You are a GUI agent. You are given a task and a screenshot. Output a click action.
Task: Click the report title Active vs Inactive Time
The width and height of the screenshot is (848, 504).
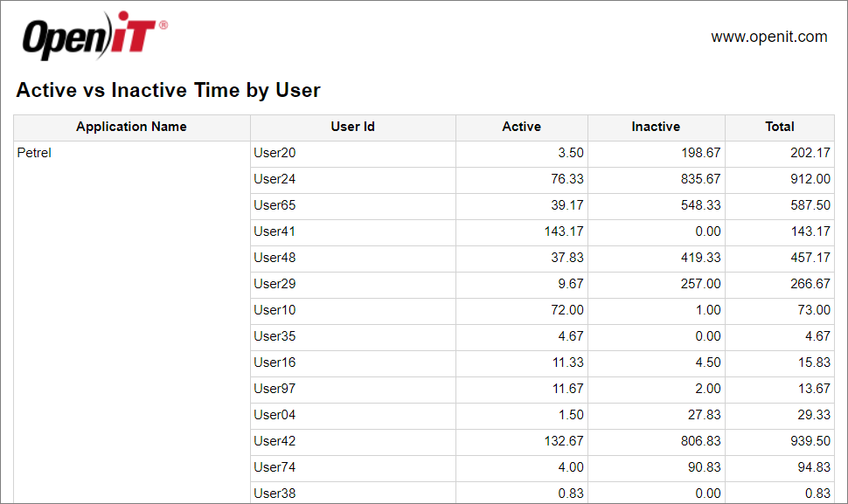[168, 90]
